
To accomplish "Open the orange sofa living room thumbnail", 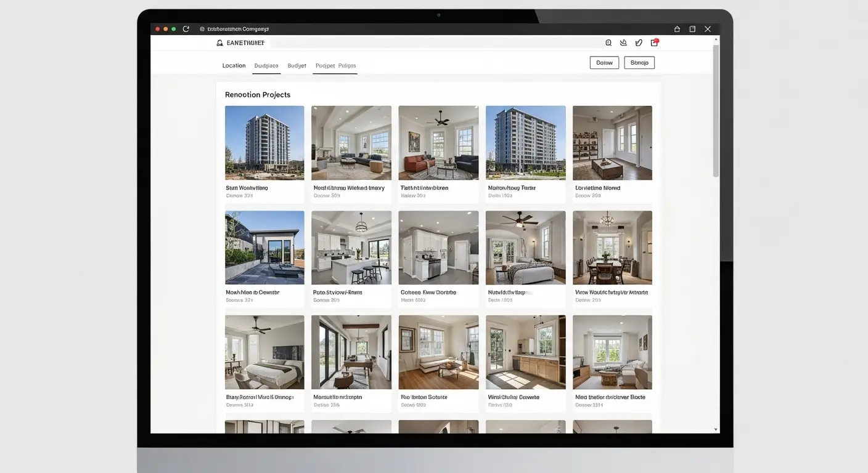I will [438, 143].
